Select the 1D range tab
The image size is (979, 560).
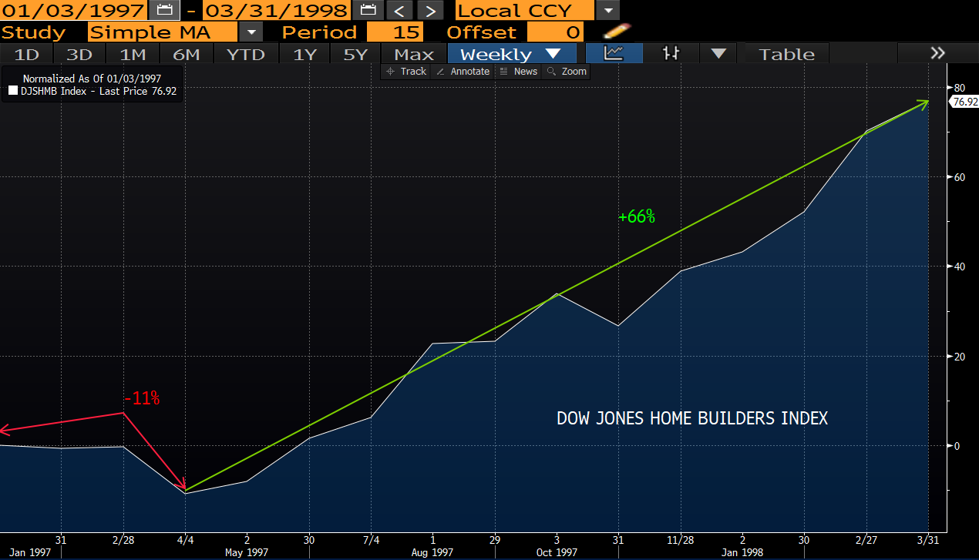pyautogui.click(x=28, y=54)
